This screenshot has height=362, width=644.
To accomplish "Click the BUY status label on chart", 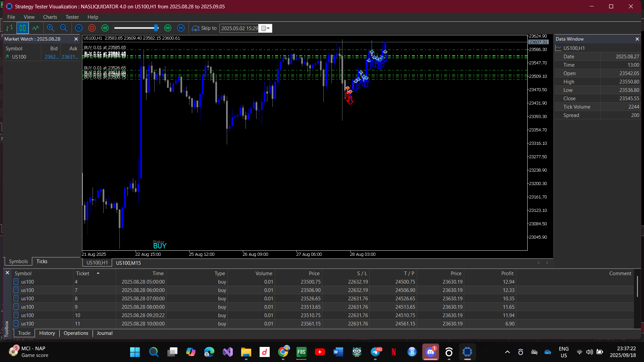I will (x=160, y=246).
